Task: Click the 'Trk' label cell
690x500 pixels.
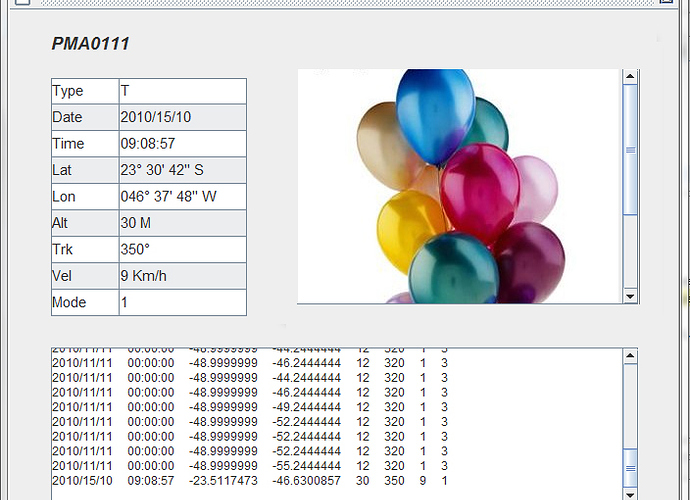Action: tap(85, 249)
